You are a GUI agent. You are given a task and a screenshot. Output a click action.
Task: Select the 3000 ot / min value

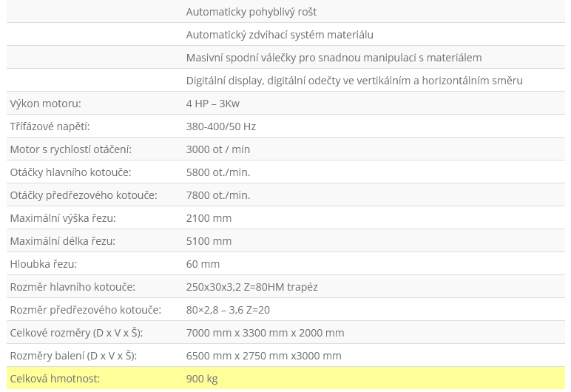click(217, 149)
